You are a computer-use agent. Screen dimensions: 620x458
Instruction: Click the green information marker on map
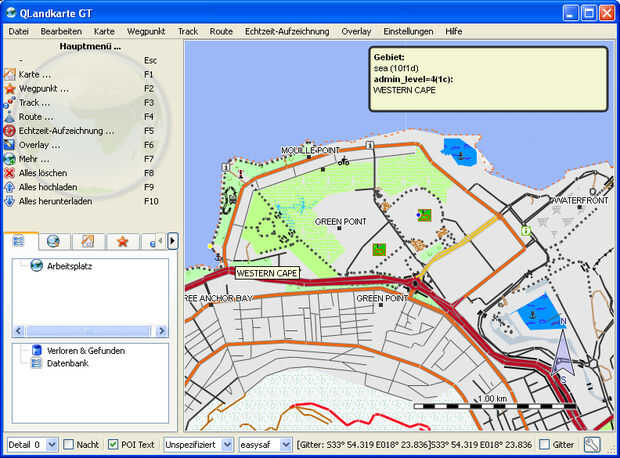point(525,231)
